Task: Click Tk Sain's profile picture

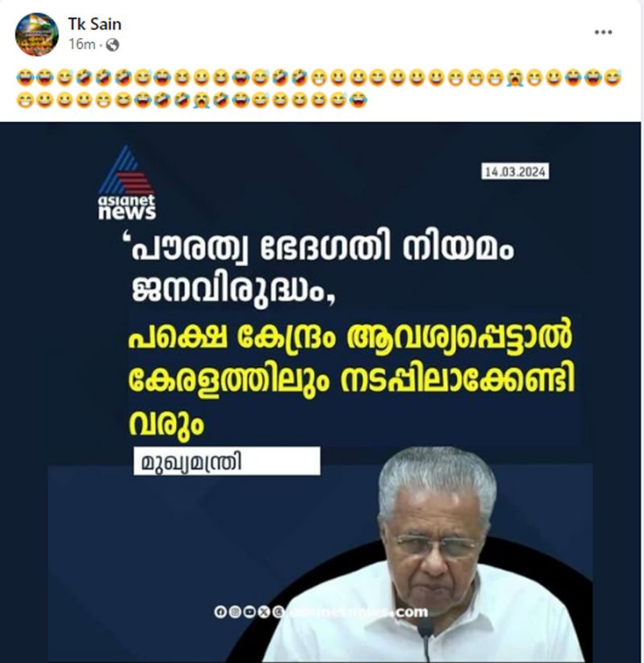Action: [37, 34]
